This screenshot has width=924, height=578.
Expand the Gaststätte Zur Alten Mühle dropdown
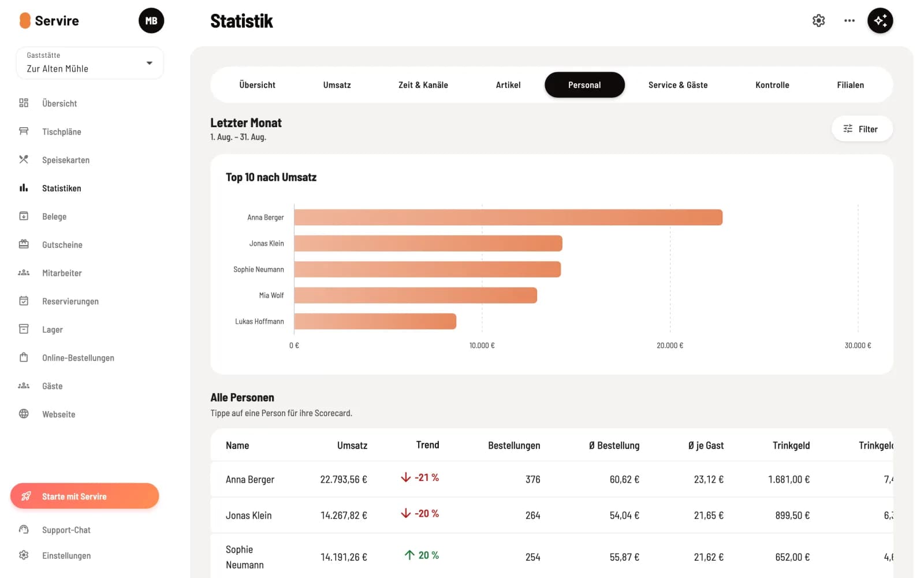[90, 63]
